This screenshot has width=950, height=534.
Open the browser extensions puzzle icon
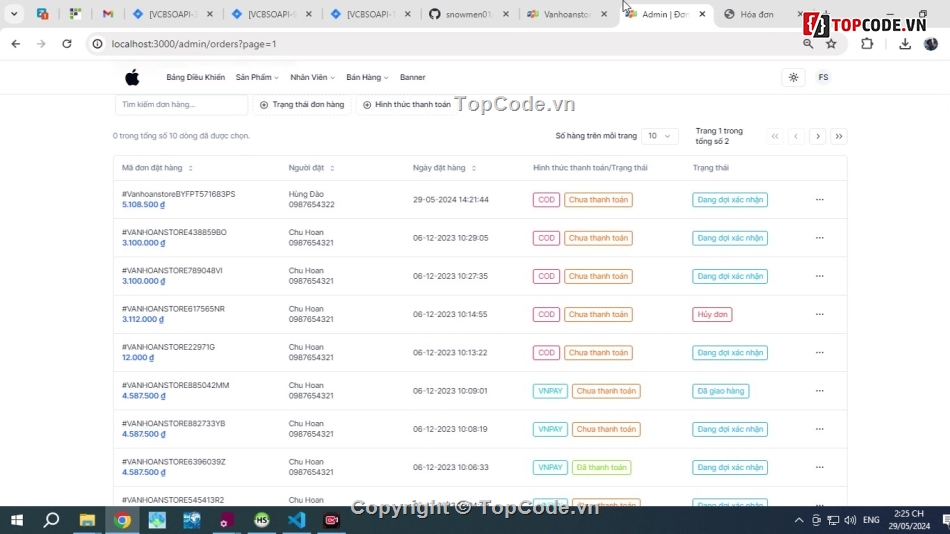click(x=867, y=44)
